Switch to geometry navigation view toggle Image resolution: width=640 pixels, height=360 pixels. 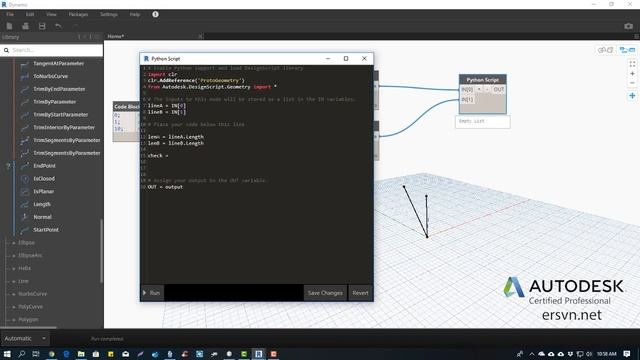(x=605, y=50)
